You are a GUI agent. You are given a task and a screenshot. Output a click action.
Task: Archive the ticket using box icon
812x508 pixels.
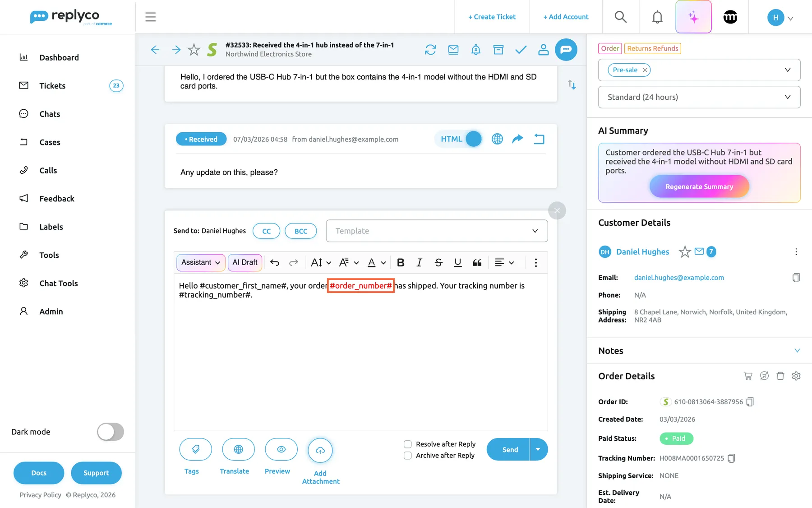point(498,50)
